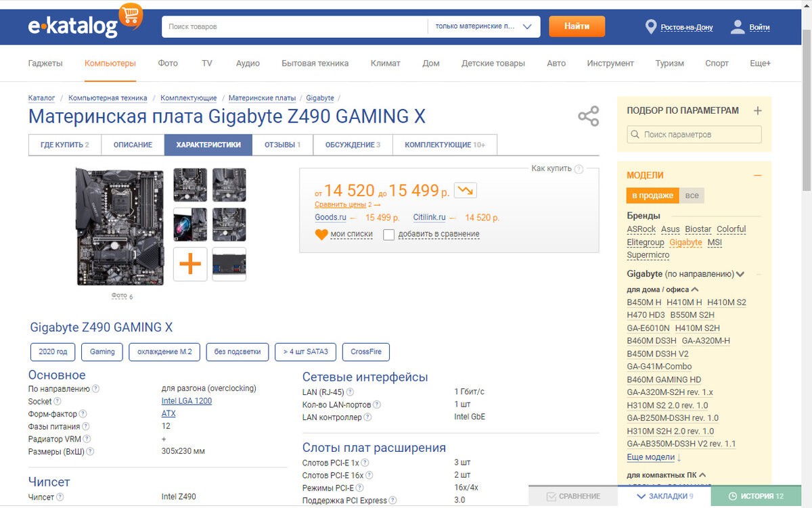Click the Intel LGA 1200 socket link
This screenshot has height=508, width=812.
(x=187, y=401)
